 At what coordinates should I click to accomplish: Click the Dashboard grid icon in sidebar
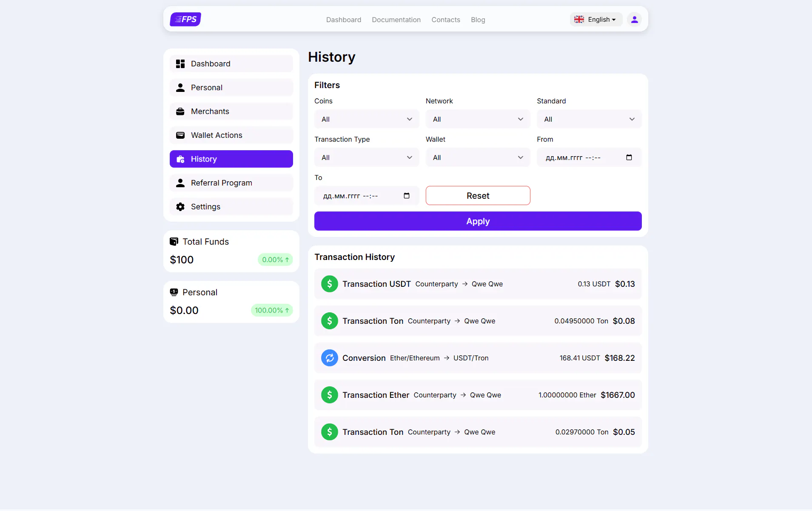[180, 64]
